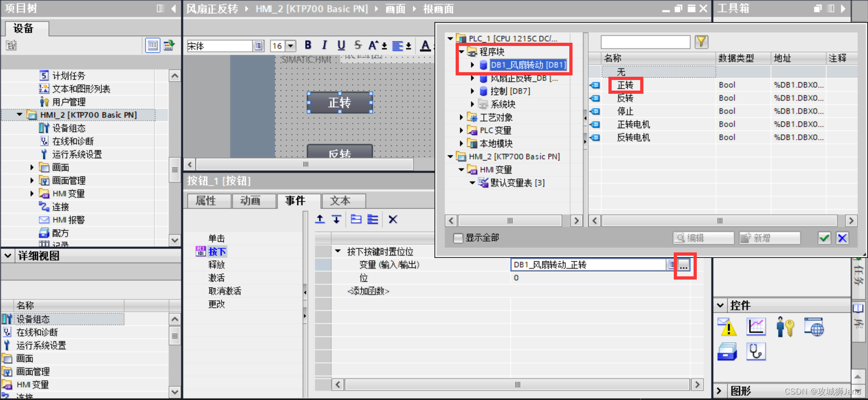This screenshot has width=868, height=400.
Task: Click the <添加函数> entry
Action: [368, 291]
